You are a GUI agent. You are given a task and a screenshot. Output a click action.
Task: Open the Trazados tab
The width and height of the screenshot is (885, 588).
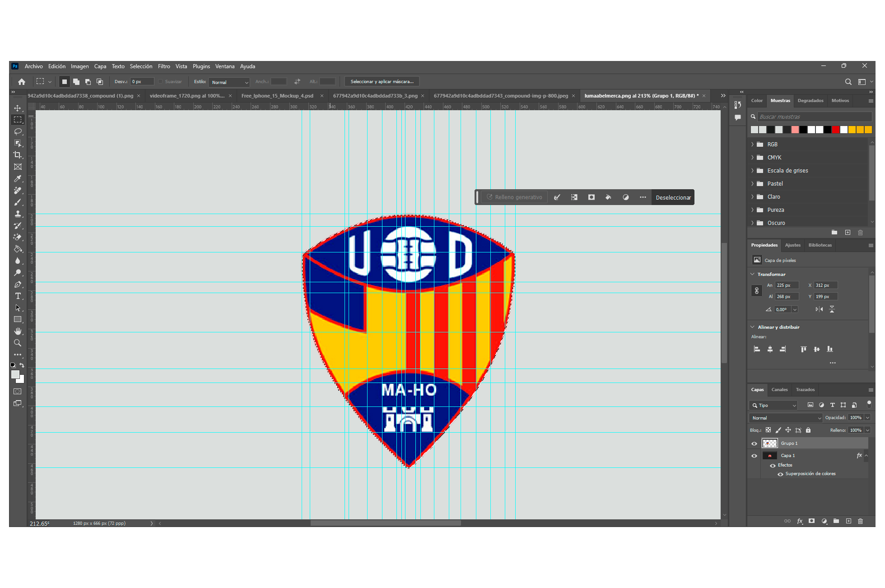[x=805, y=390]
